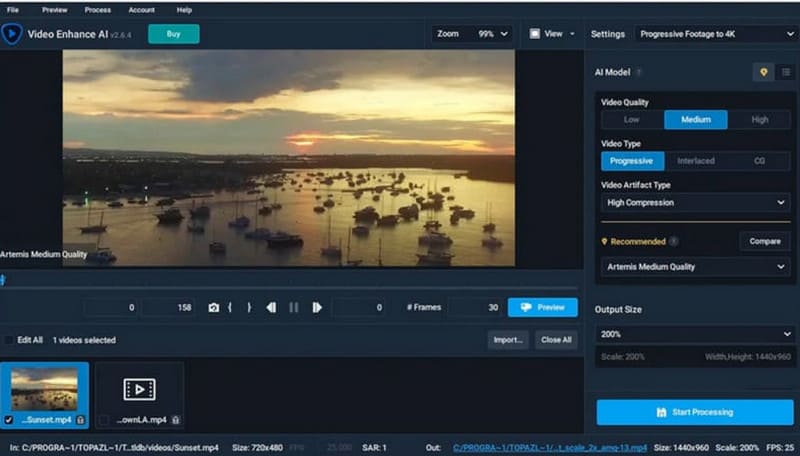
Task: Select Interlaced video type
Action: coord(695,161)
